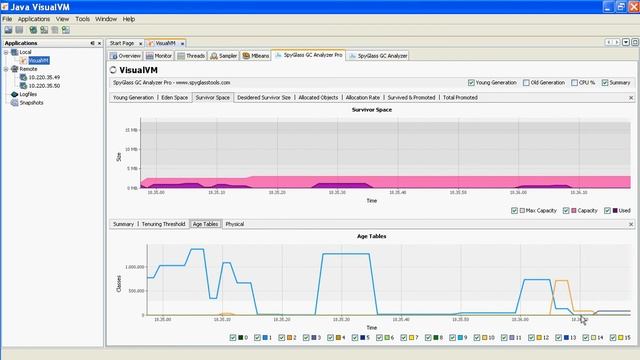Uncheck the age 0 series checkbox
This screenshot has height=360, width=640.
(233, 338)
